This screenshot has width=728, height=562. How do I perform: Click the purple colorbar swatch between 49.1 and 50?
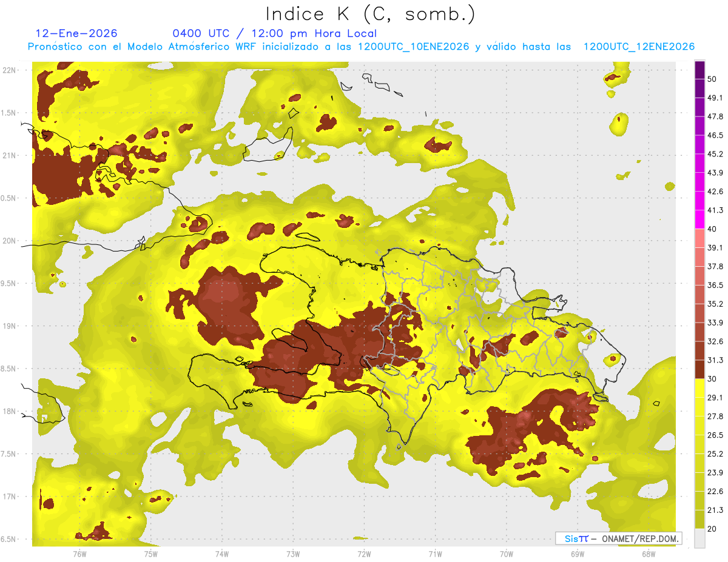[x=699, y=89]
